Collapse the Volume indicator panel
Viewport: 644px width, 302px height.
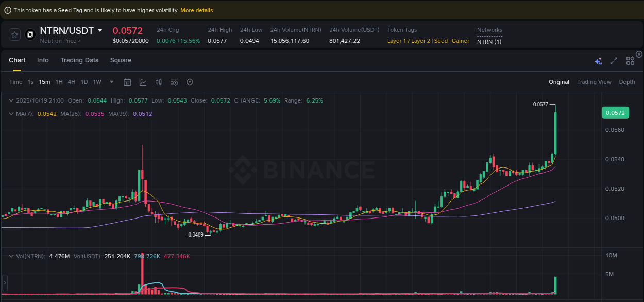[x=11, y=256]
